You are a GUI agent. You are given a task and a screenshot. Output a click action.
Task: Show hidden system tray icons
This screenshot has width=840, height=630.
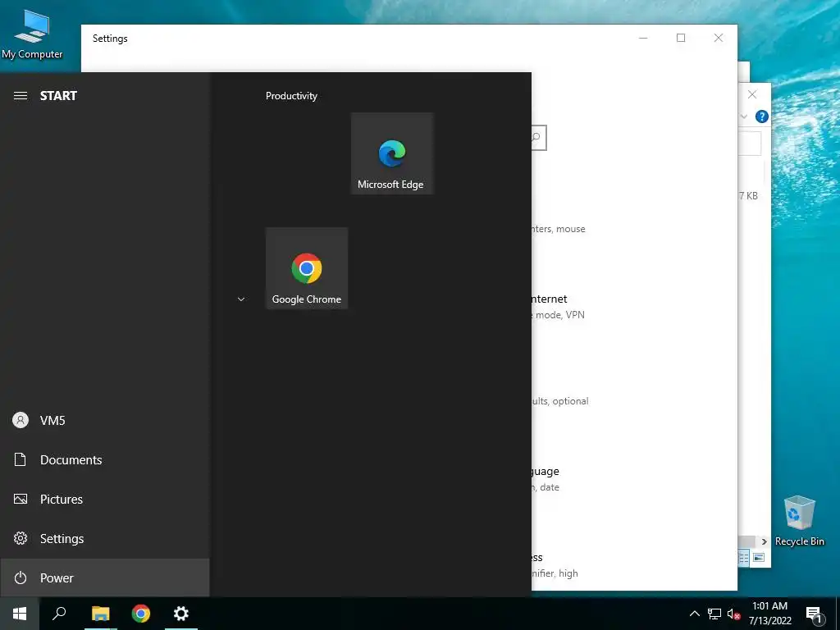[x=694, y=614]
